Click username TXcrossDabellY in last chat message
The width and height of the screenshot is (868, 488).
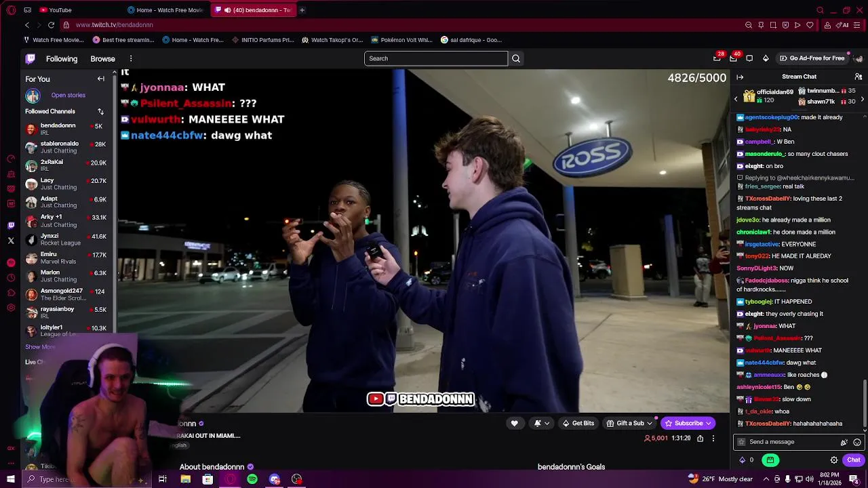tap(768, 424)
